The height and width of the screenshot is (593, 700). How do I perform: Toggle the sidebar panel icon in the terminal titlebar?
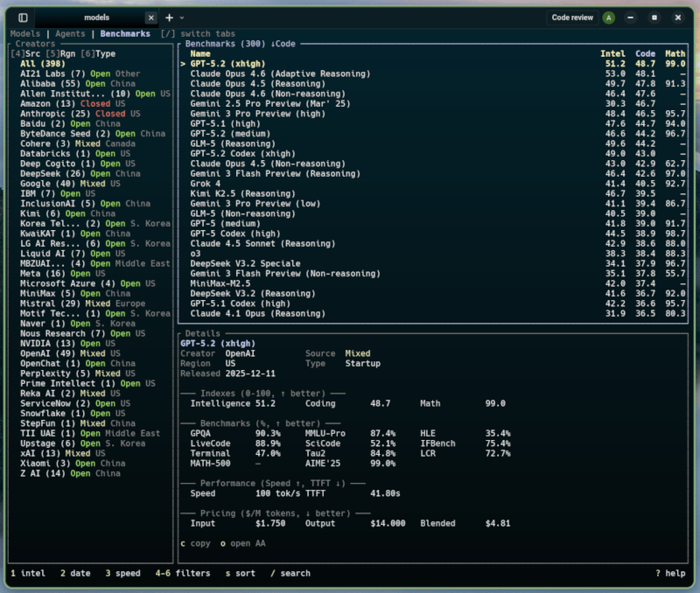(x=24, y=17)
